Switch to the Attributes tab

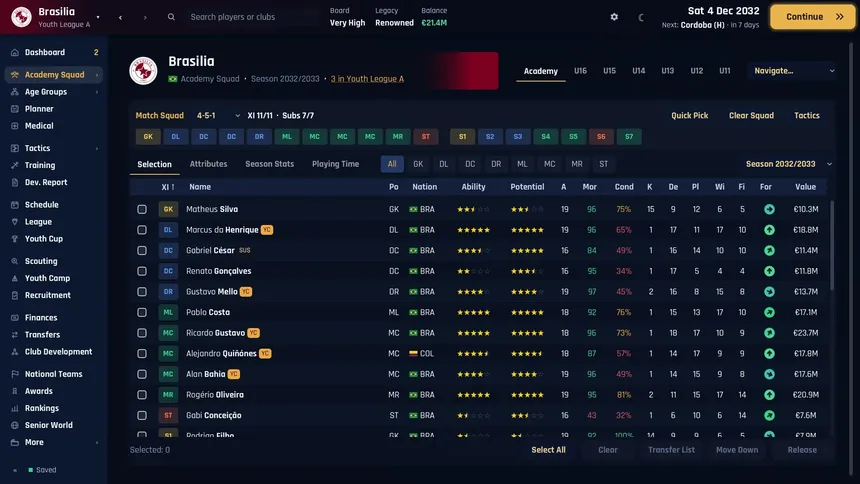[208, 164]
